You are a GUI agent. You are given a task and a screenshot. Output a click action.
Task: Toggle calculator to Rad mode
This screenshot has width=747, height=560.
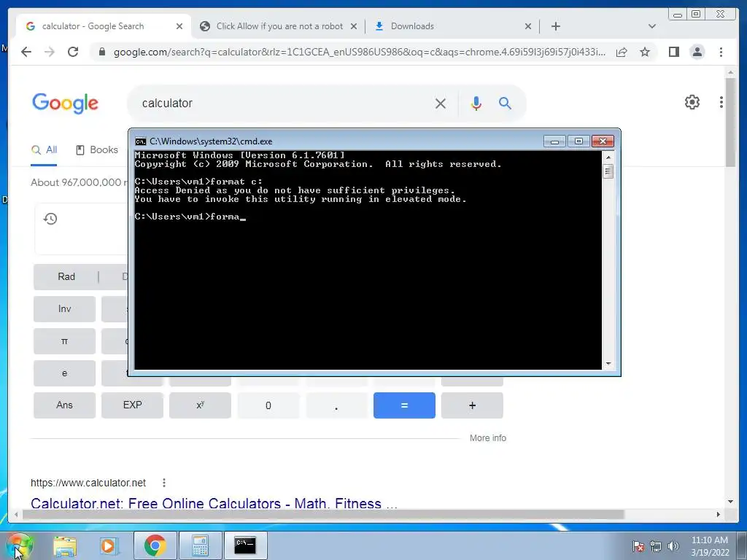point(66,276)
